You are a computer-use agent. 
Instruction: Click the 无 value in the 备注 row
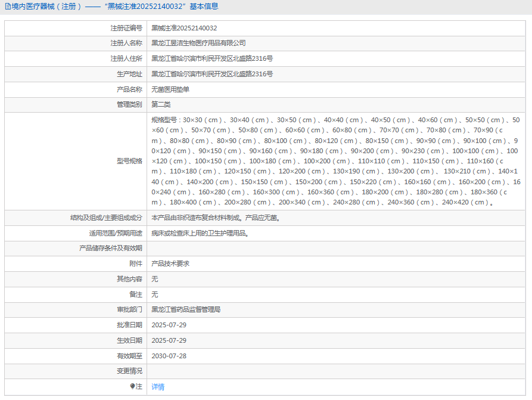point(155,294)
